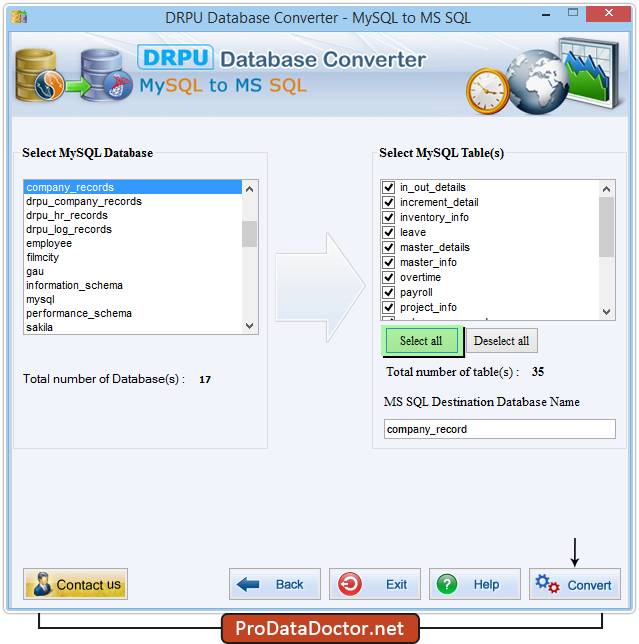Screen dimensions: 639x644
Task: Uncheck the master_details table checkbox
Action: click(x=388, y=247)
